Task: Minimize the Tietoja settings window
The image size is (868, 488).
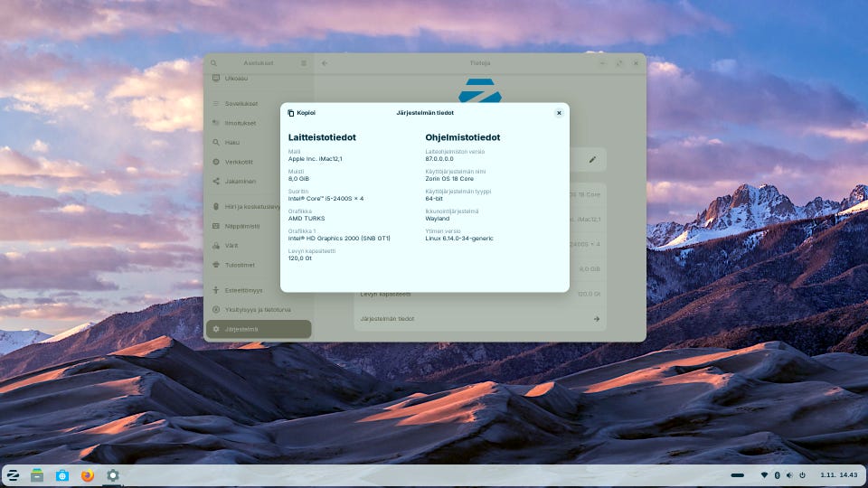Action: (x=602, y=63)
